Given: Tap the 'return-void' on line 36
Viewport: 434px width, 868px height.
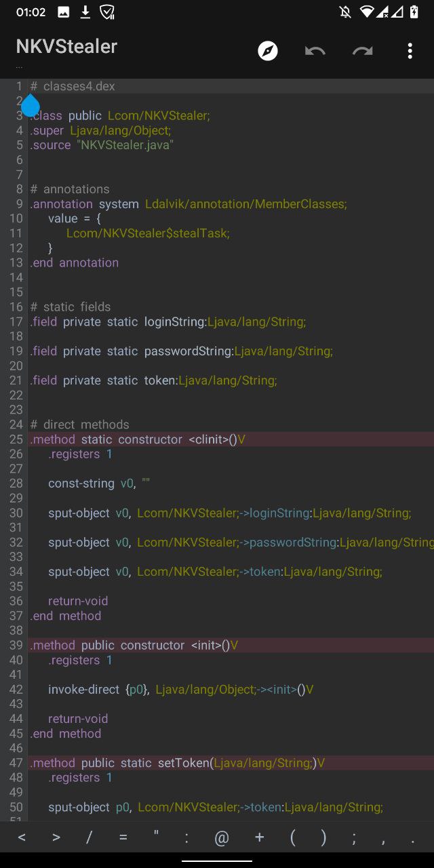Looking at the screenshot, I should pos(78,601).
